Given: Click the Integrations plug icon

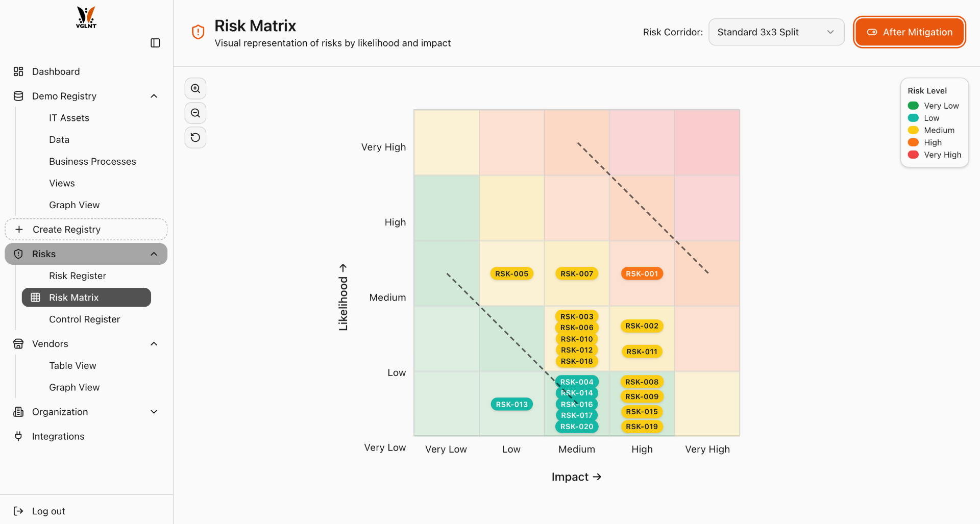Looking at the screenshot, I should pyautogui.click(x=18, y=436).
